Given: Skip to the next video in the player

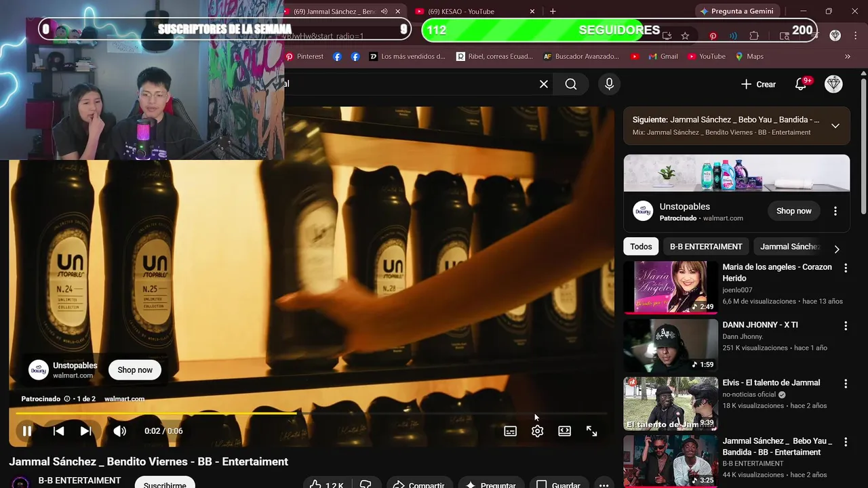Looking at the screenshot, I should coord(85,431).
